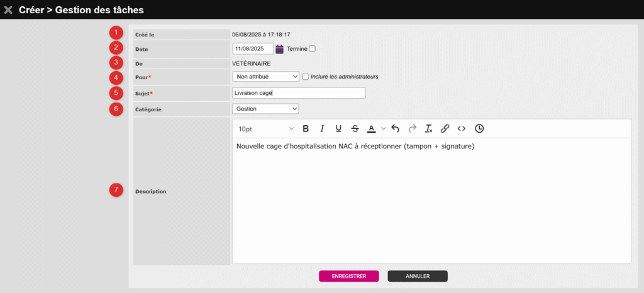Viewport: 644px width, 293px height.
Task: Click the ENREGISTRER button
Action: [348, 276]
